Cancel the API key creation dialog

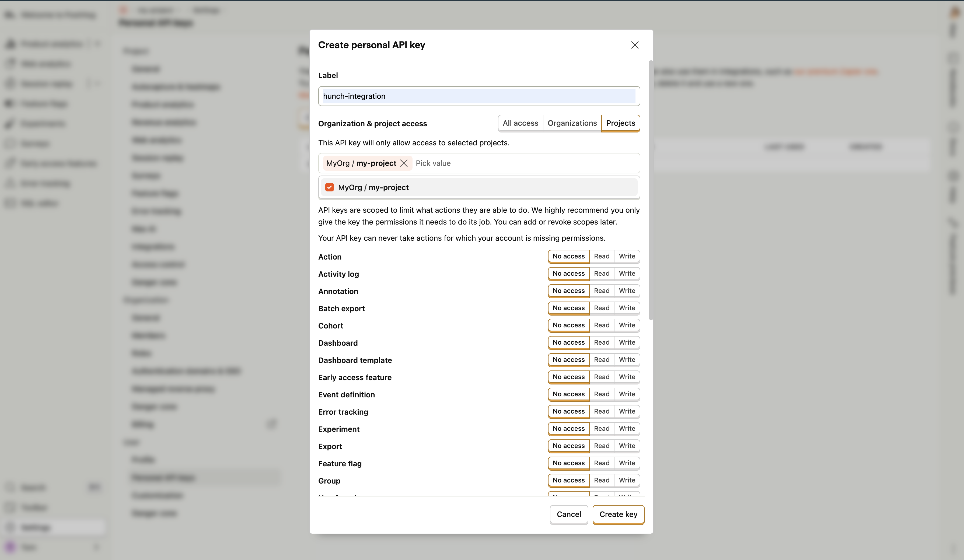(569, 514)
